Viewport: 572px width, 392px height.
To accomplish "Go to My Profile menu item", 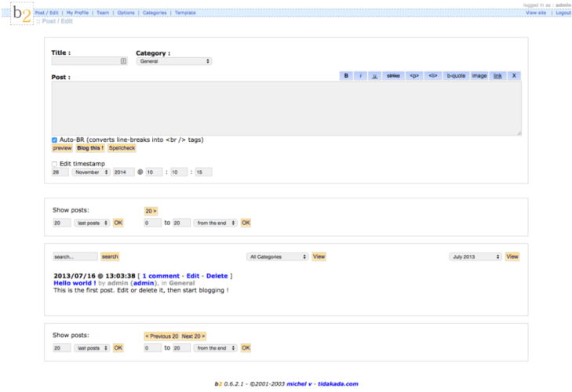I will pos(77,13).
